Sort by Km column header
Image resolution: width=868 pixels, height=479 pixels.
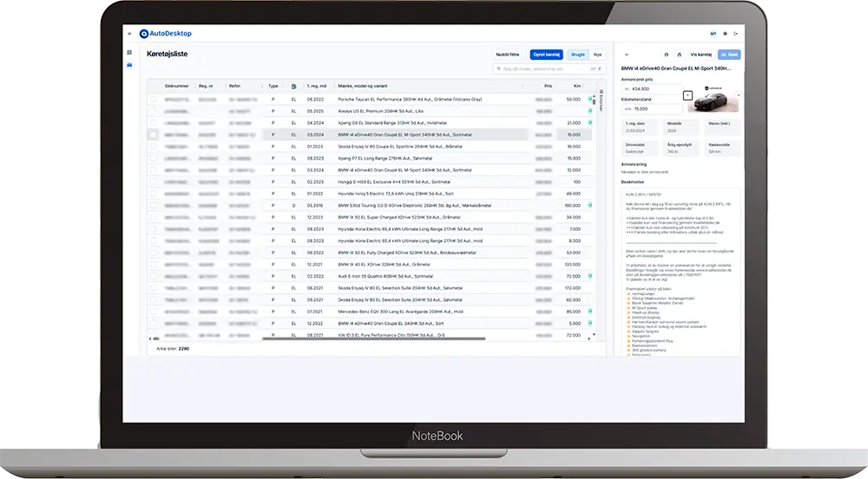pos(577,86)
